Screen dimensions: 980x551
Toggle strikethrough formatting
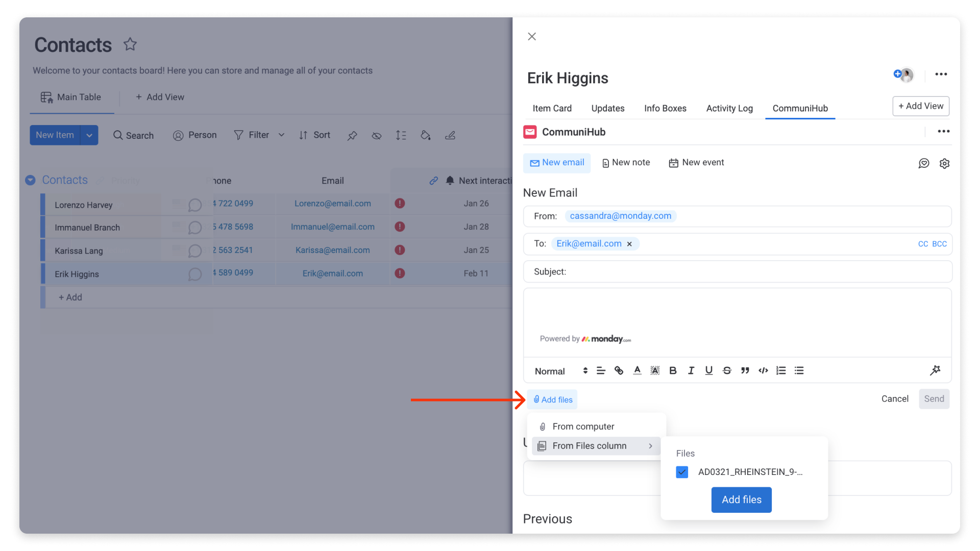(727, 371)
